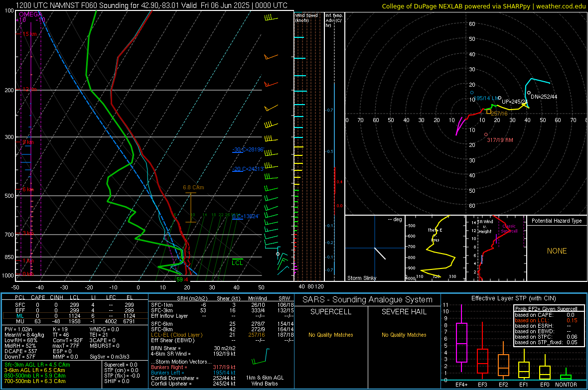Click the 1km & 6km AGL wind barbs graphic
Image resolution: width=588 pixels, height=390 pixels.
click(261, 357)
